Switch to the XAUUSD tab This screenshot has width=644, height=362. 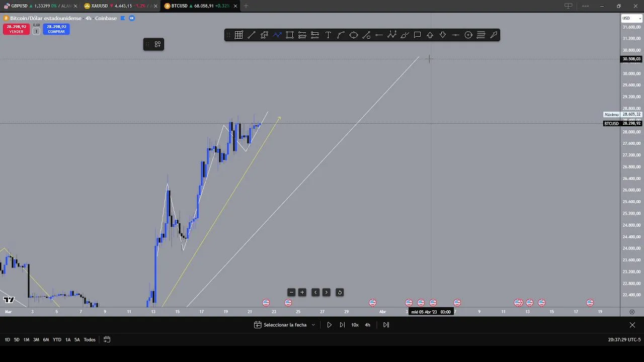(121, 6)
